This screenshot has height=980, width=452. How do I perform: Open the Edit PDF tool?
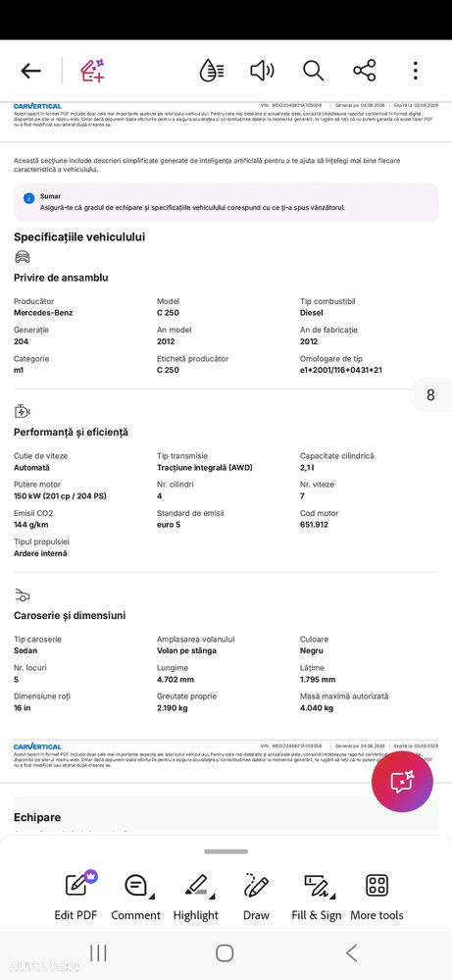pyautogui.click(x=76, y=897)
